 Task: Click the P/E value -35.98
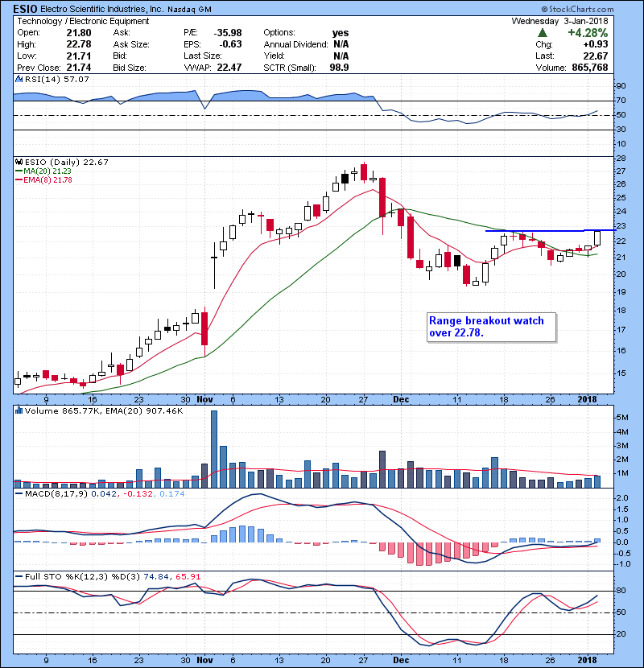pos(228,33)
